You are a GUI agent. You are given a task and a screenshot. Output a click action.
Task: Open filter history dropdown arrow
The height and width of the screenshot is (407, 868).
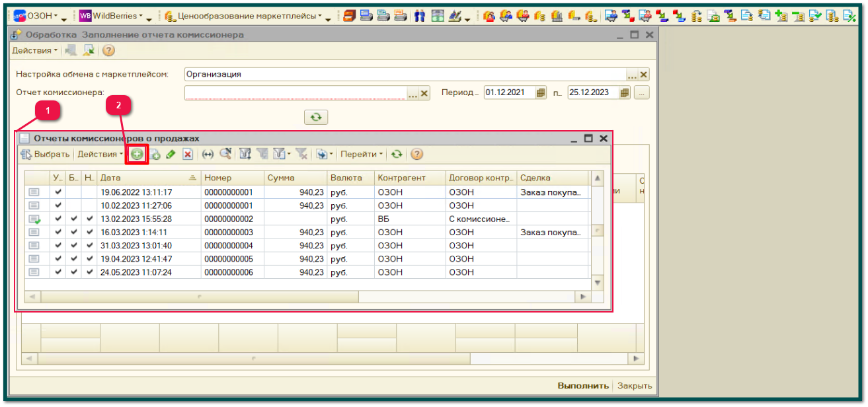point(290,154)
